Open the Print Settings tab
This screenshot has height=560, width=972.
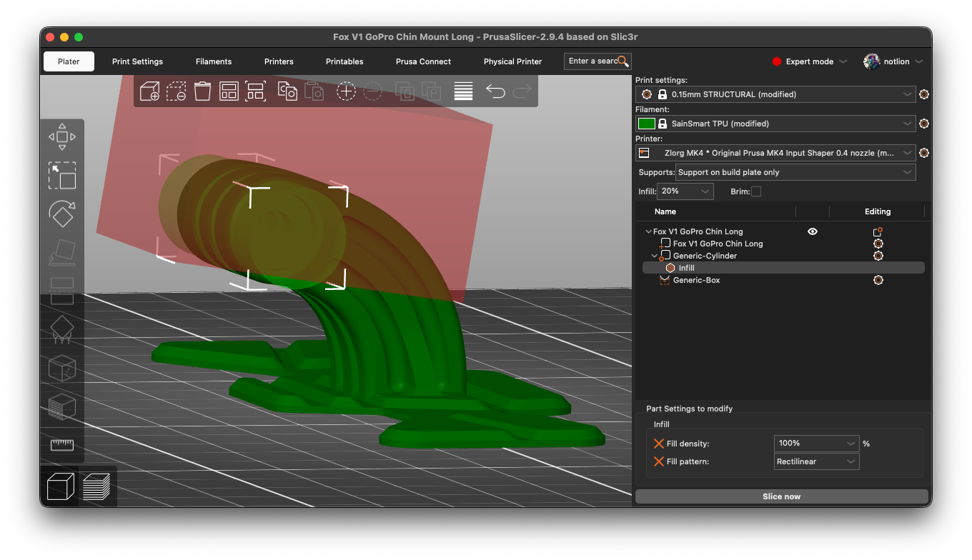click(x=137, y=61)
